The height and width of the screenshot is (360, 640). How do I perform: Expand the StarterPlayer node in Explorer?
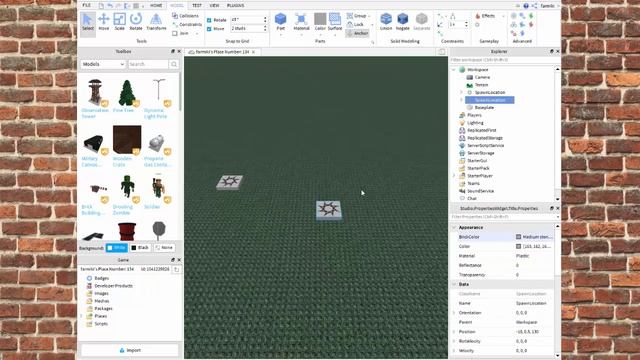pos(453,176)
